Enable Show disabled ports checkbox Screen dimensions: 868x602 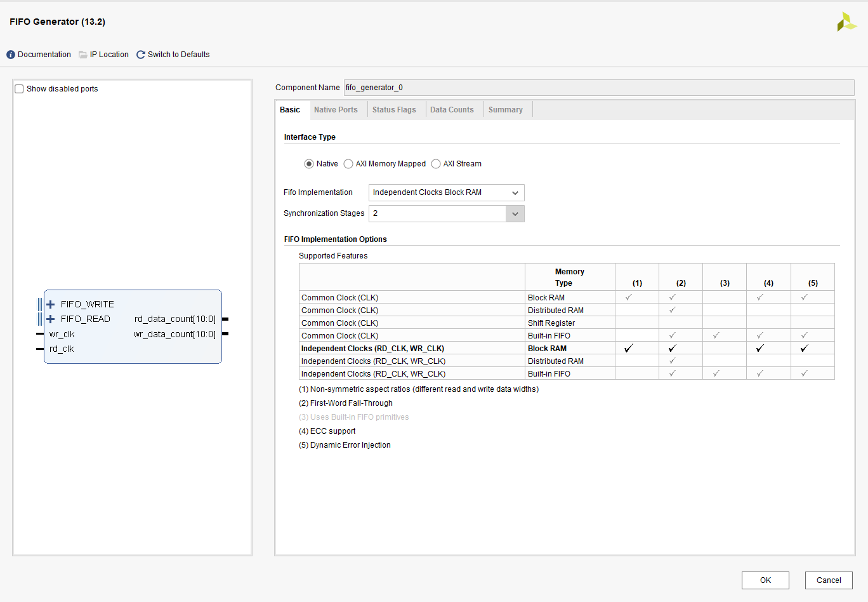[x=20, y=89]
